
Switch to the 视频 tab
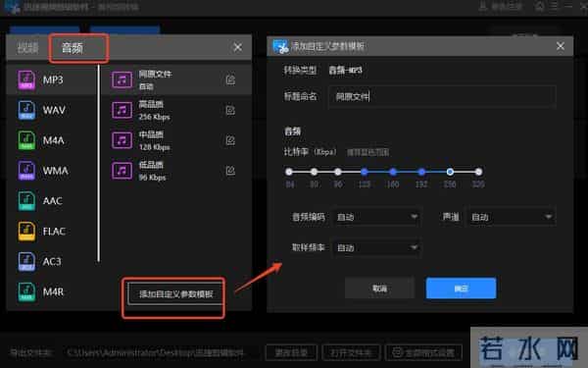coord(27,48)
